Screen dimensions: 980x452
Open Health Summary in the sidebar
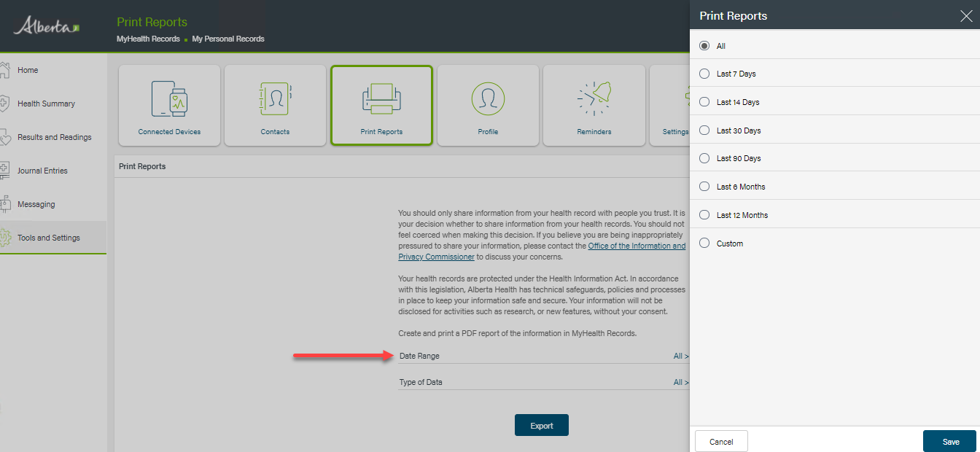[x=46, y=104]
